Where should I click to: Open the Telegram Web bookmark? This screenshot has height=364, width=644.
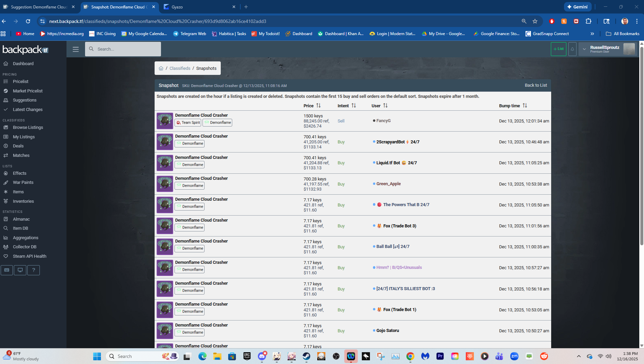point(189,34)
